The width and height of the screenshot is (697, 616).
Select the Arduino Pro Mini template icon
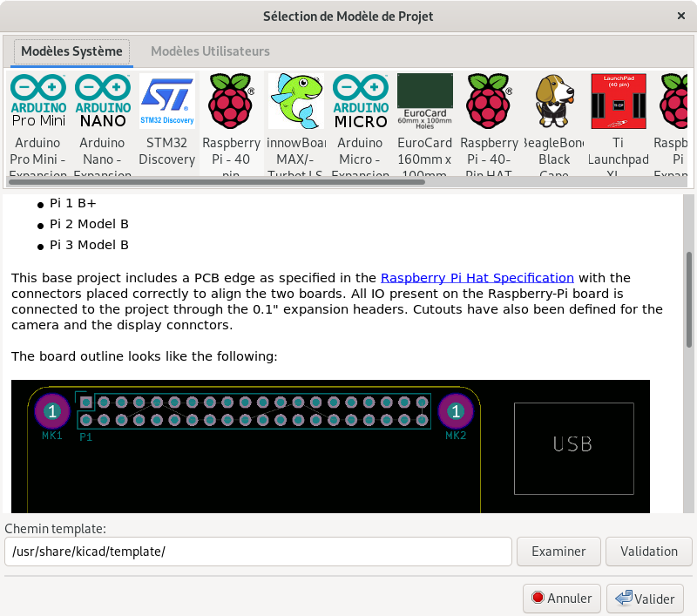click(38, 101)
